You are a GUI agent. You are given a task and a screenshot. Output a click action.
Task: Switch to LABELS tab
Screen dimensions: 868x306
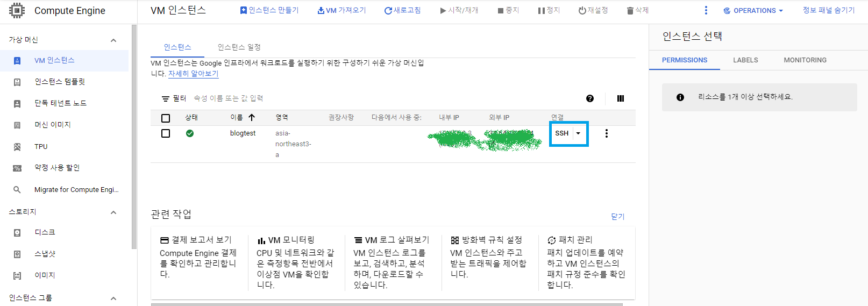pos(745,60)
